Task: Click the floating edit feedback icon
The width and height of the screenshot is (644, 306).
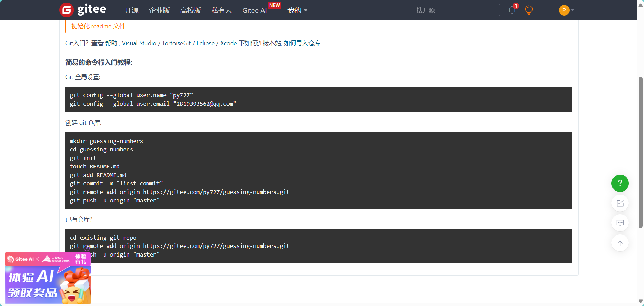Action: click(x=620, y=203)
